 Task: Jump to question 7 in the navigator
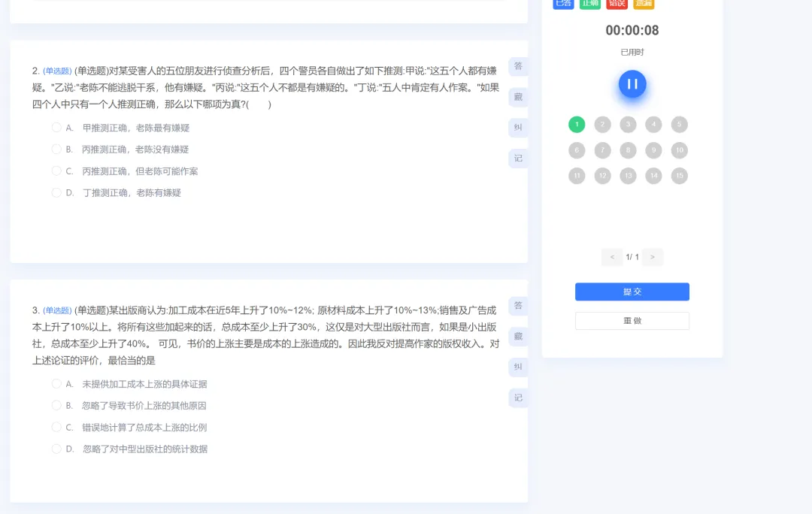click(x=602, y=150)
